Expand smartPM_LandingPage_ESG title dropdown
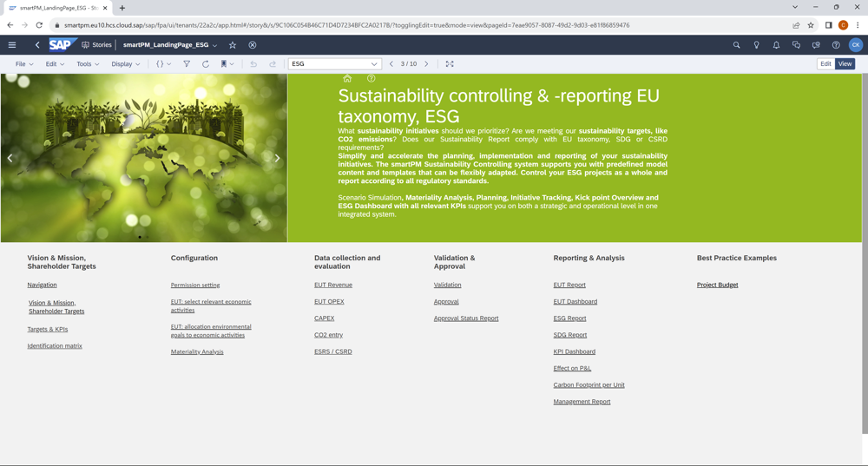 [214, 45]
